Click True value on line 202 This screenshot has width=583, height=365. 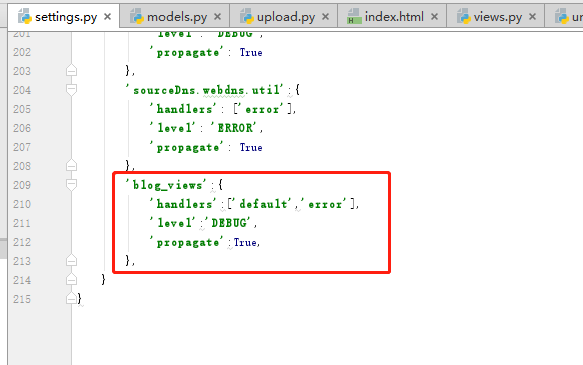(251, 52)
